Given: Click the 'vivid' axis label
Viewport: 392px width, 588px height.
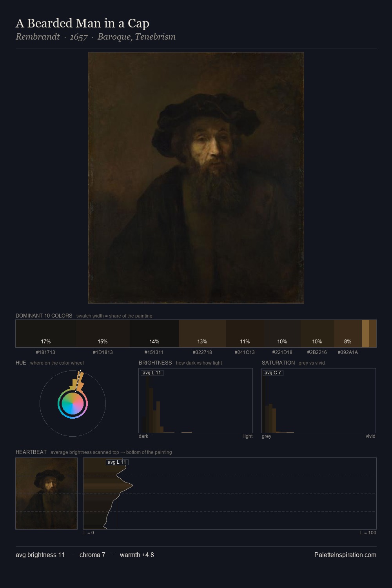Looking at the screenshot, I should coord(370,436).
